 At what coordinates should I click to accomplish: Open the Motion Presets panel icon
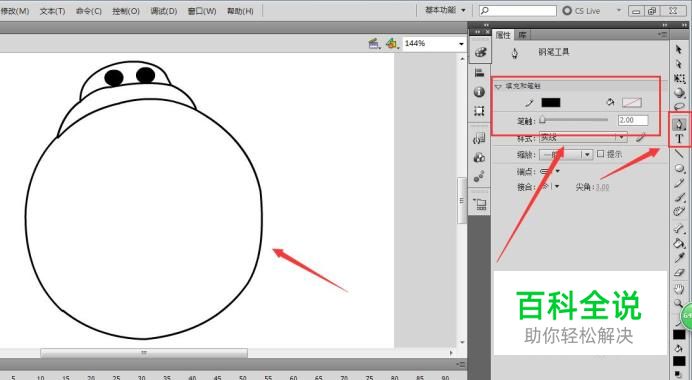pyautogui.click(x=480, y=177)
